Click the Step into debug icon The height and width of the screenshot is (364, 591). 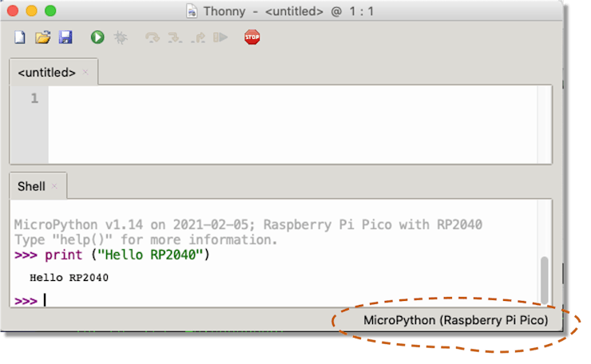175,38
